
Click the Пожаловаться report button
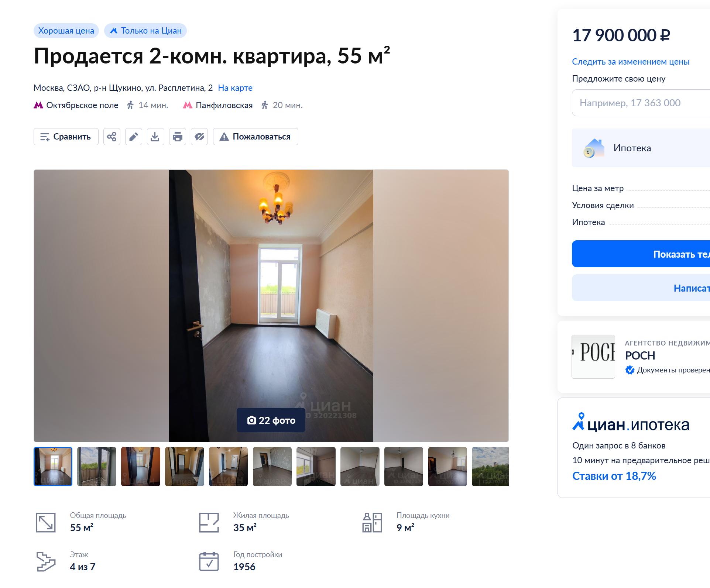(x=255, y=137)
